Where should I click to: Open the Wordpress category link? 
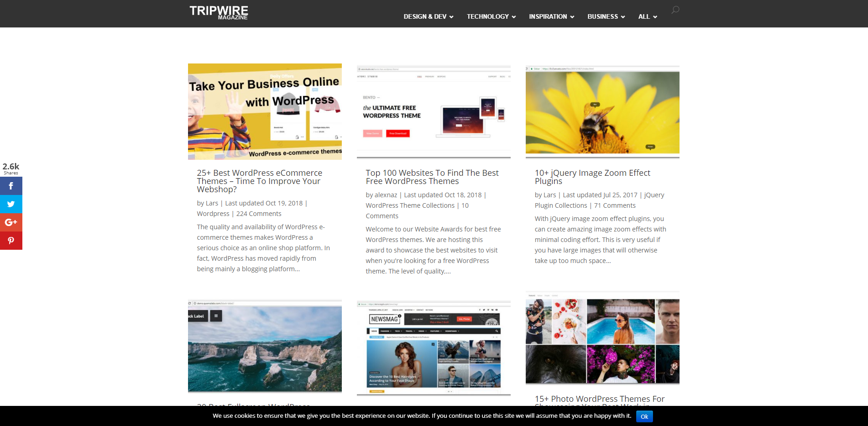click(213, 214)
